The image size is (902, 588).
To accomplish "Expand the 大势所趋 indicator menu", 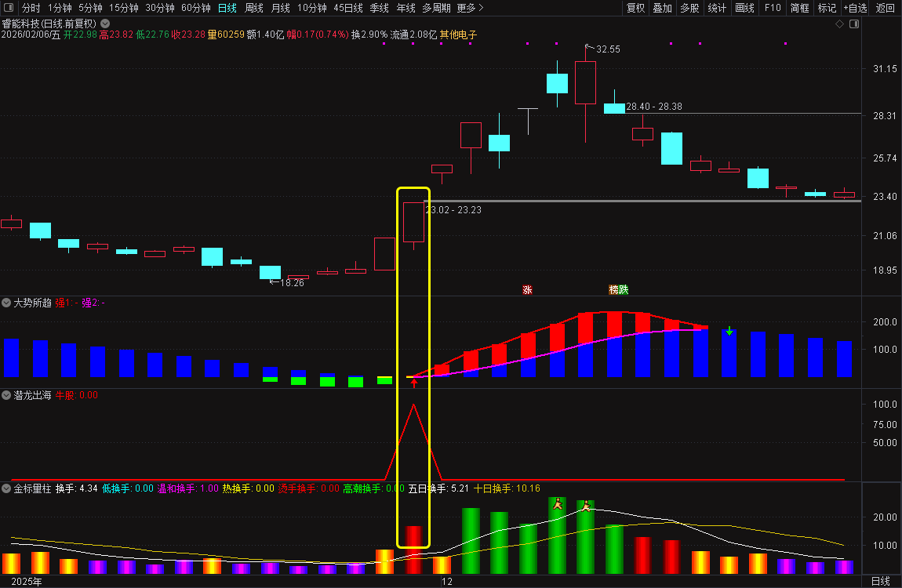I will (6, 303).
